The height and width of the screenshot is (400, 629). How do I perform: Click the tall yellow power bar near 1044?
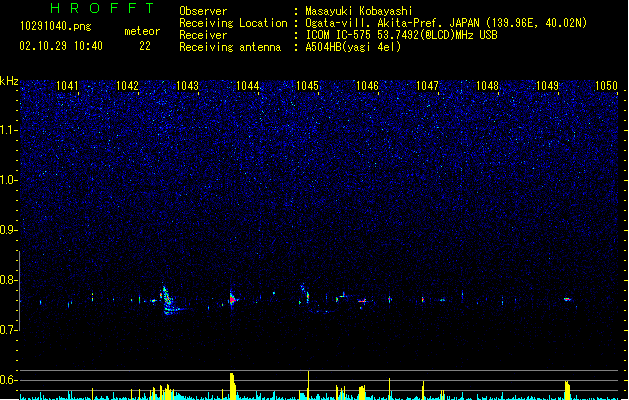point(232,386)
